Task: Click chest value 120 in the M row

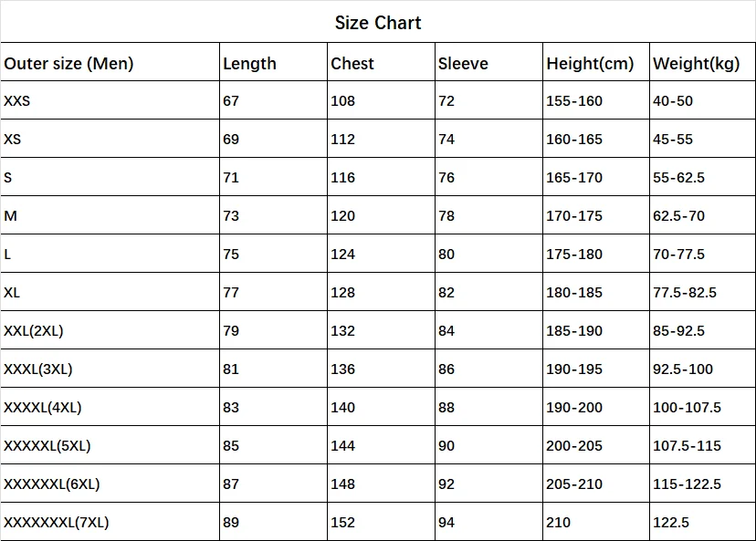Action: click(343, 215)
